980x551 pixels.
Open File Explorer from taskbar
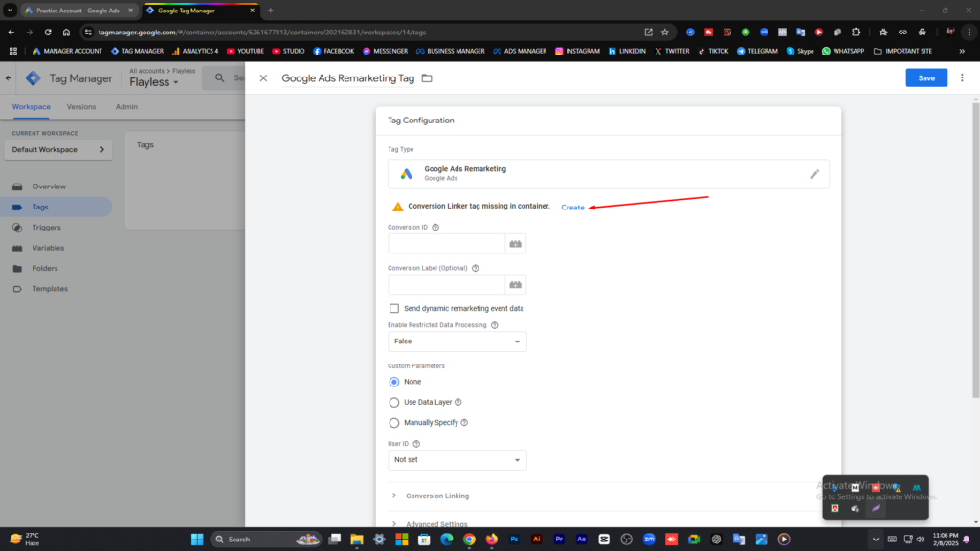tap(357, 540)
